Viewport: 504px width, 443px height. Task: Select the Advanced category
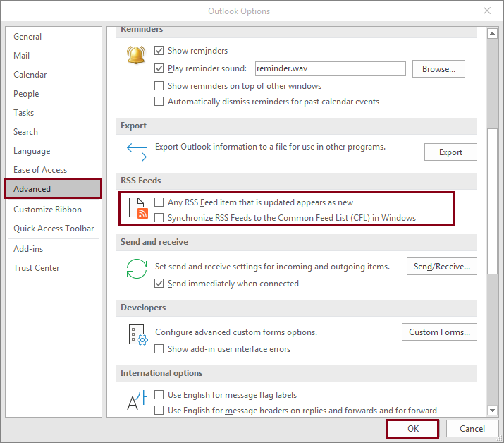(x=54, y=189)
